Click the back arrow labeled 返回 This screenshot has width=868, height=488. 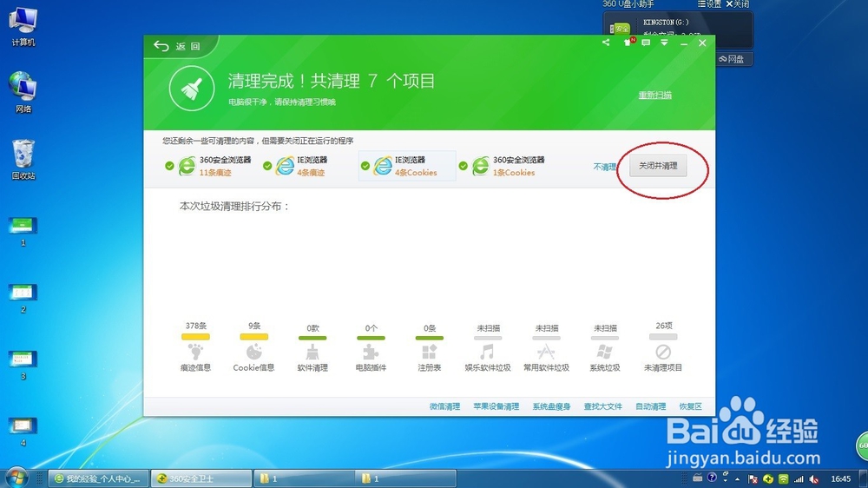pos(176,46)
